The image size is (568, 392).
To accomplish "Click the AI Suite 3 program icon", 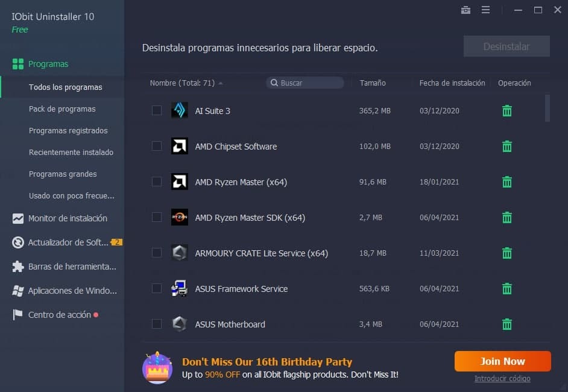I will [x=179, y=110].
